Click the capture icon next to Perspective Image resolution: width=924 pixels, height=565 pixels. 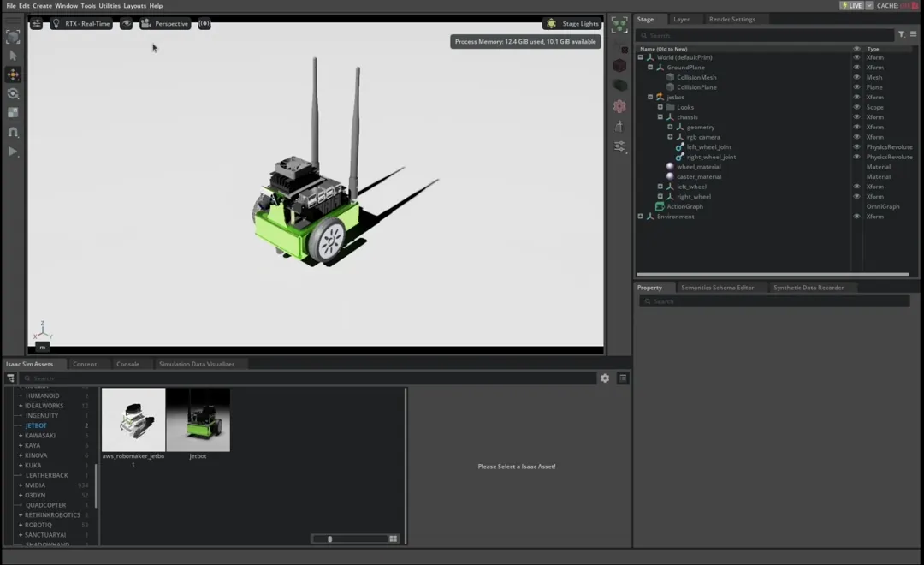point(204,24)
